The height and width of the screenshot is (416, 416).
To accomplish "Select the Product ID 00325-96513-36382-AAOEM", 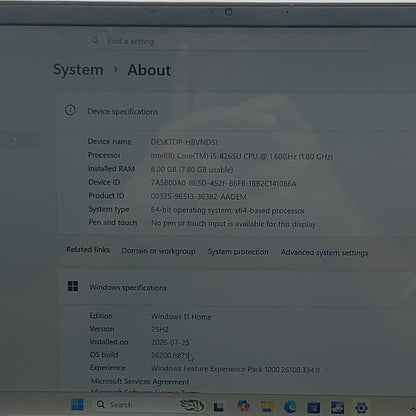I will tap(199, 197).
